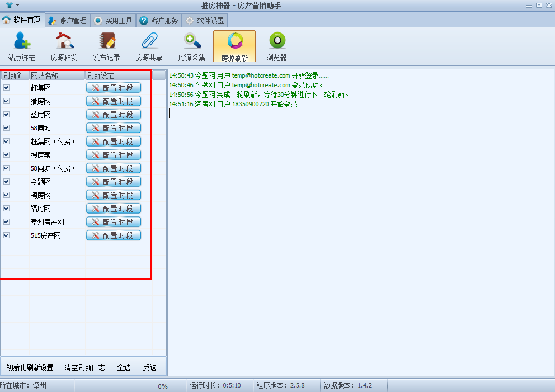Uncheck refresh for 蓝房网
555x392 pixels.
coord(6,114)
